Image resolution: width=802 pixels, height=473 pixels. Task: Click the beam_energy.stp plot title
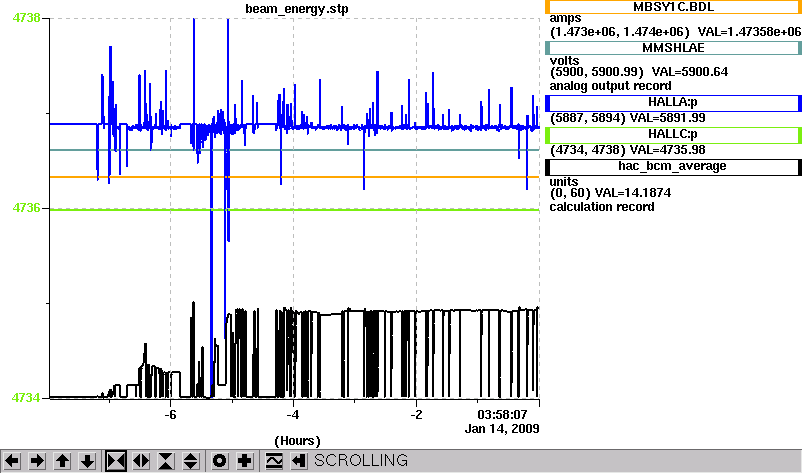tap(297, 9)
